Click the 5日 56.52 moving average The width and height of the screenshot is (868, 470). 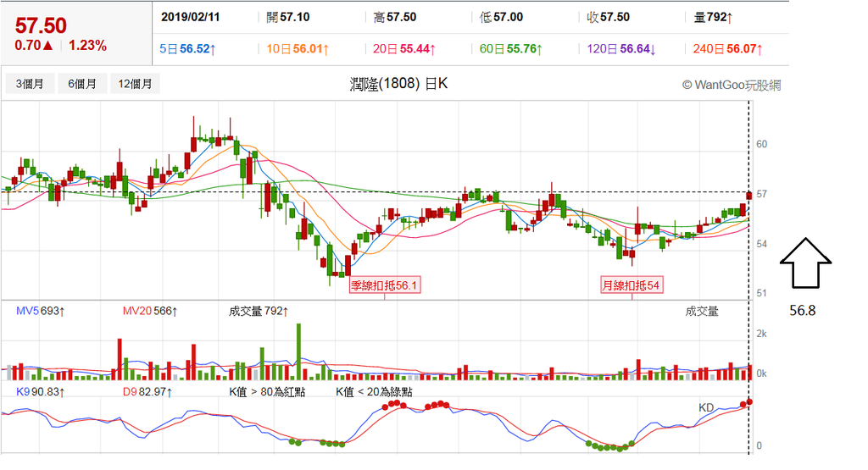pyautogui.click(x=187, y=49)
